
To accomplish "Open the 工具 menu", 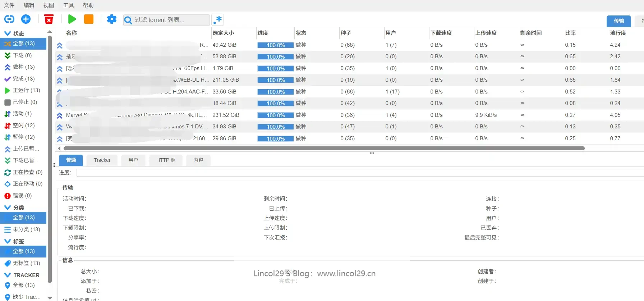I will [68, 5].
